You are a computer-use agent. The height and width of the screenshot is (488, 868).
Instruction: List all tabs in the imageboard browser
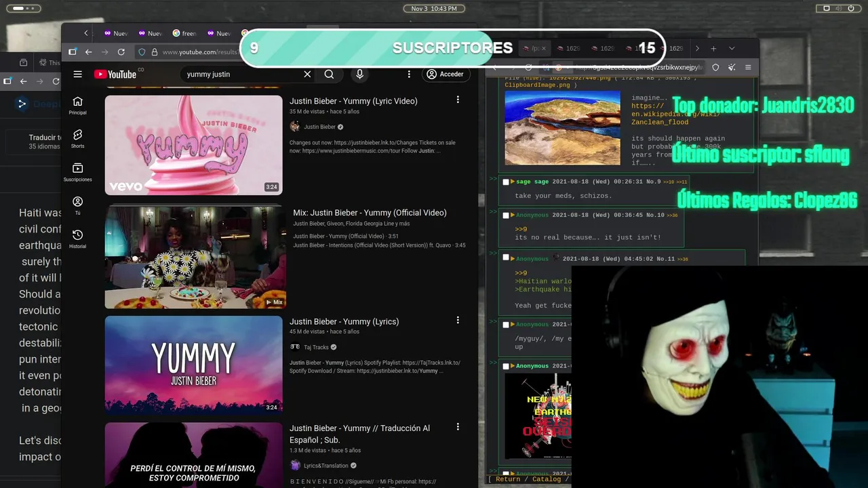[732, 49]
